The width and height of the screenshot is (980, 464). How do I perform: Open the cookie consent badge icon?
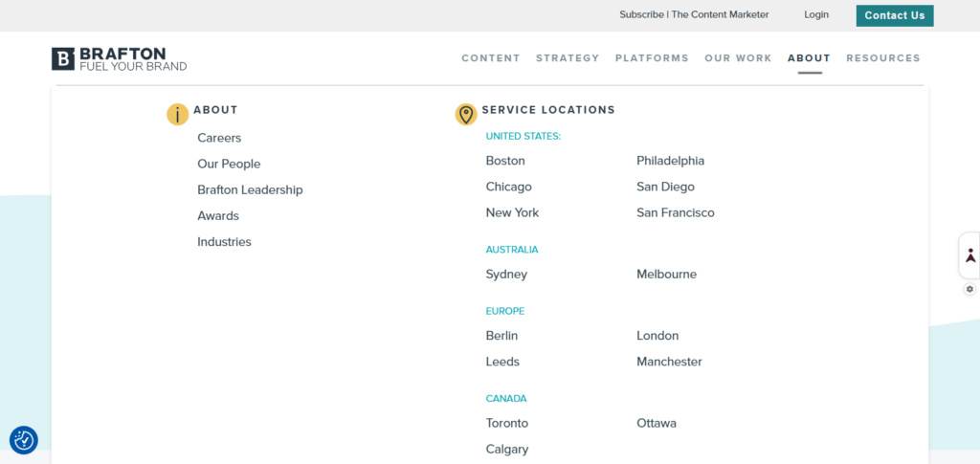click(x=24, y=440)
